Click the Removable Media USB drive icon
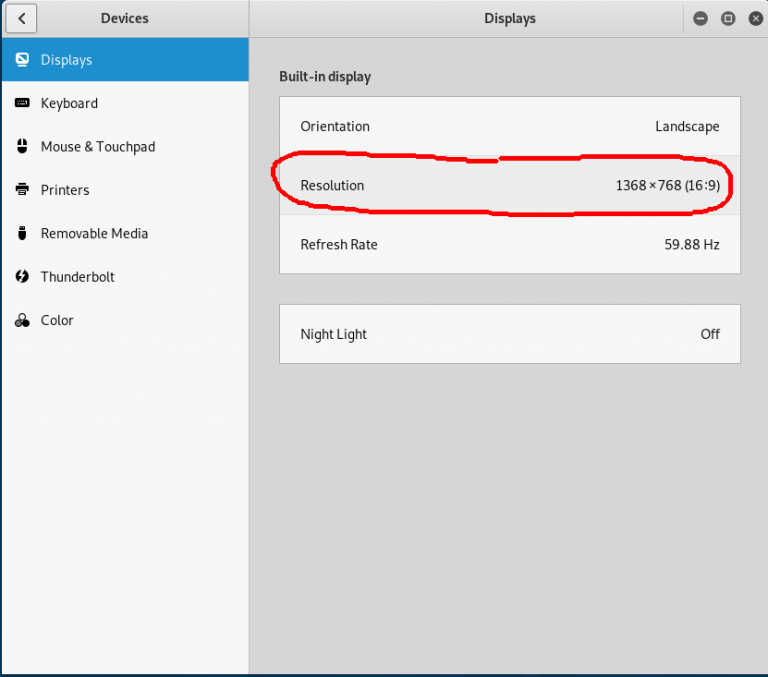Screen dimensions: 768x677 [x=22, y=233]
